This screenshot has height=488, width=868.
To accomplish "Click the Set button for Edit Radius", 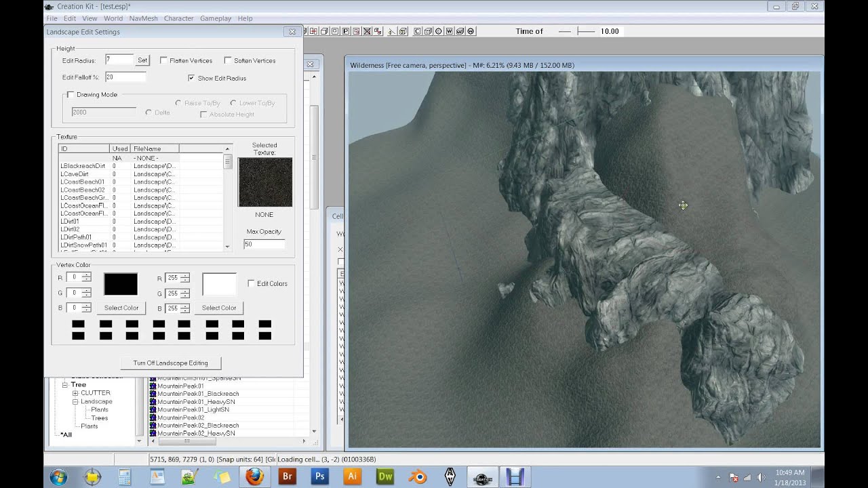I will (142, 60).
